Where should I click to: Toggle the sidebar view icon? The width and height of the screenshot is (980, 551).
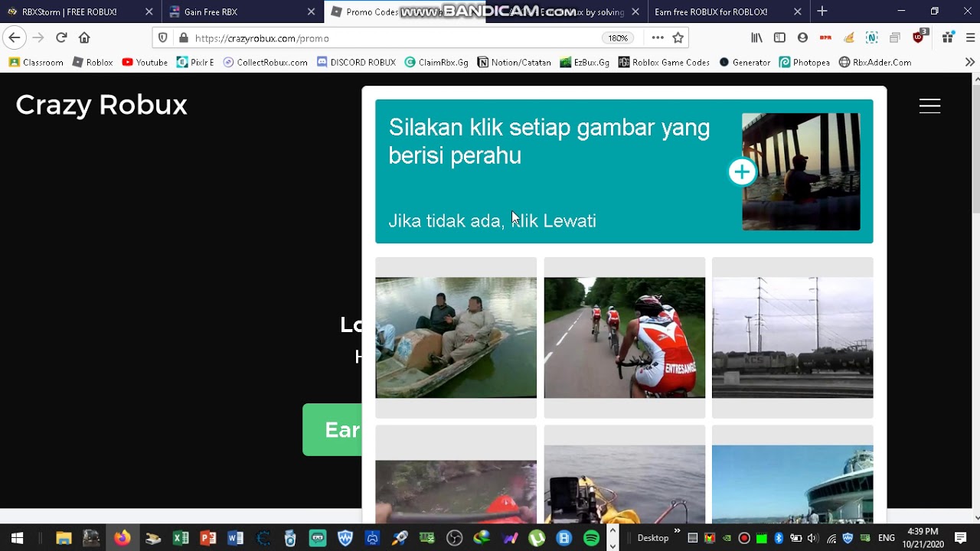779,37
